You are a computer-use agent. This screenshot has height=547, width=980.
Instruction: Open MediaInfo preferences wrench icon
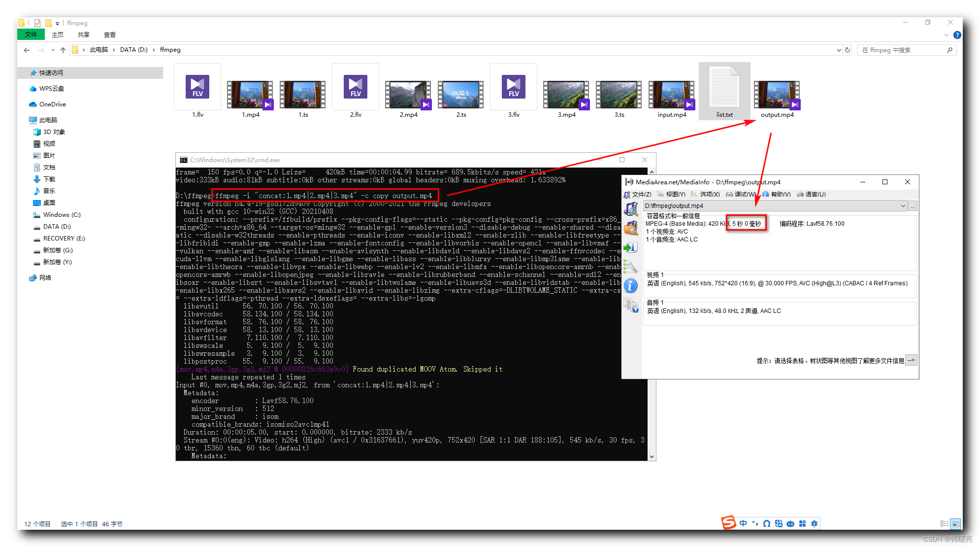(631, 267)
